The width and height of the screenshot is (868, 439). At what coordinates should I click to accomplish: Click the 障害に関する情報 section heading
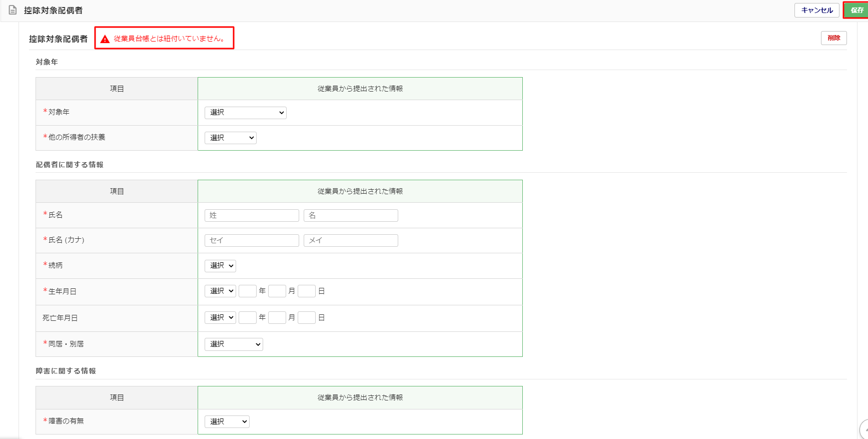(66, 371)
